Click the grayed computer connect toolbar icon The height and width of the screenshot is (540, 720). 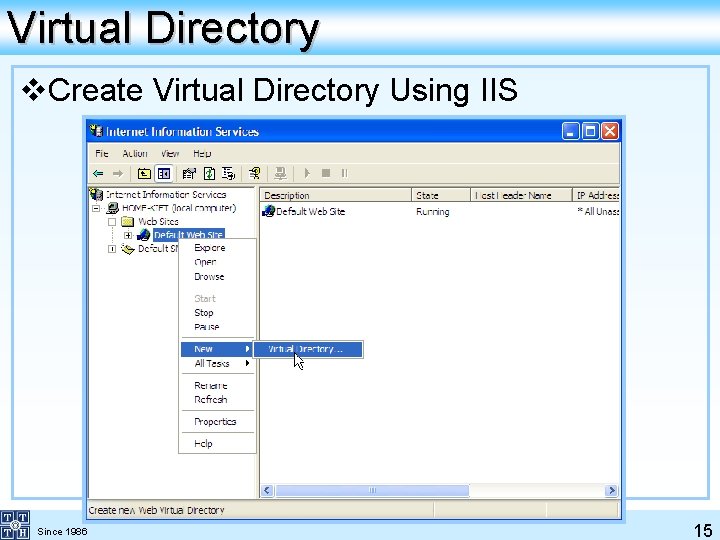[280, 174]
